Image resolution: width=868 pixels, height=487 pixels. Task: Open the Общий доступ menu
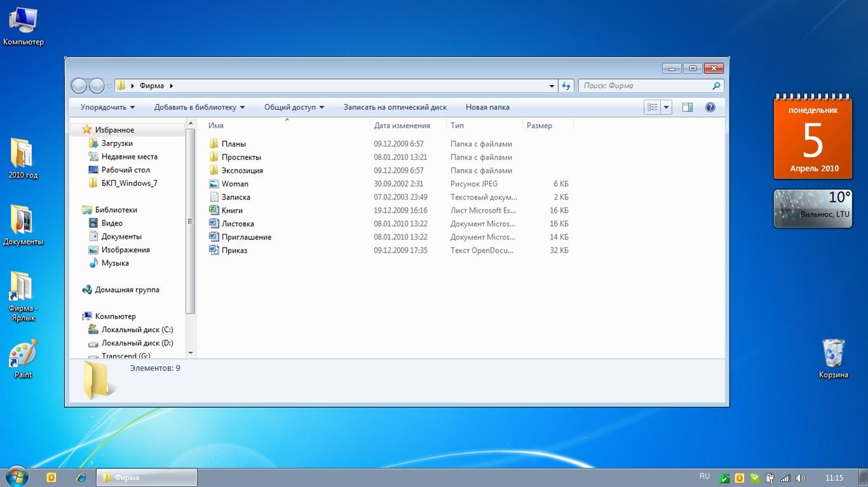tap(294, 107)
